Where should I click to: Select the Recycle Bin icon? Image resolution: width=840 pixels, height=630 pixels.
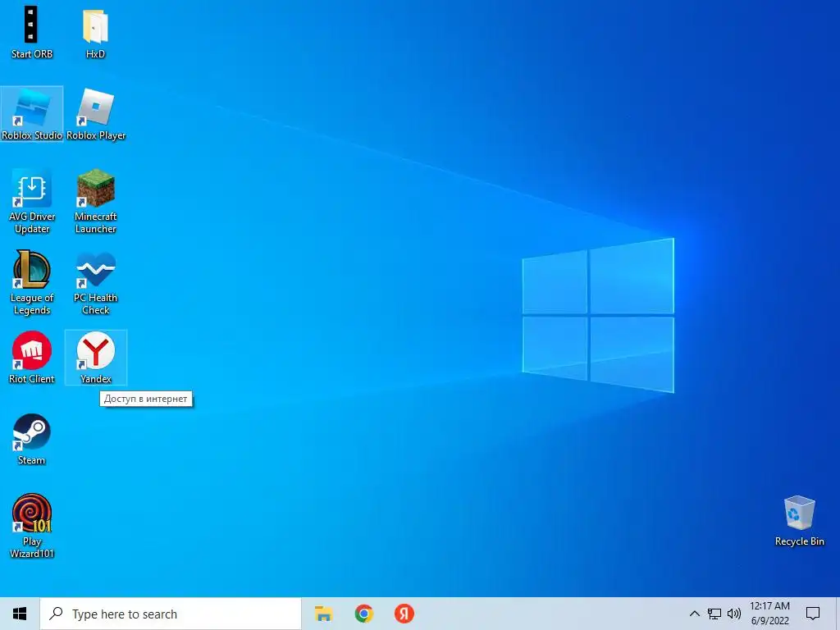799,521
